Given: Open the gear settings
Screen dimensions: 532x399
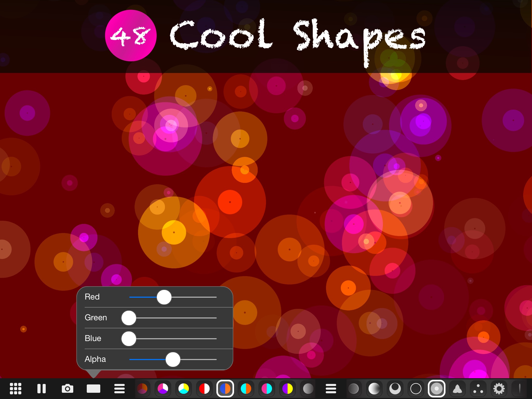Looking at the screenshot, I should tap(499, 389).
